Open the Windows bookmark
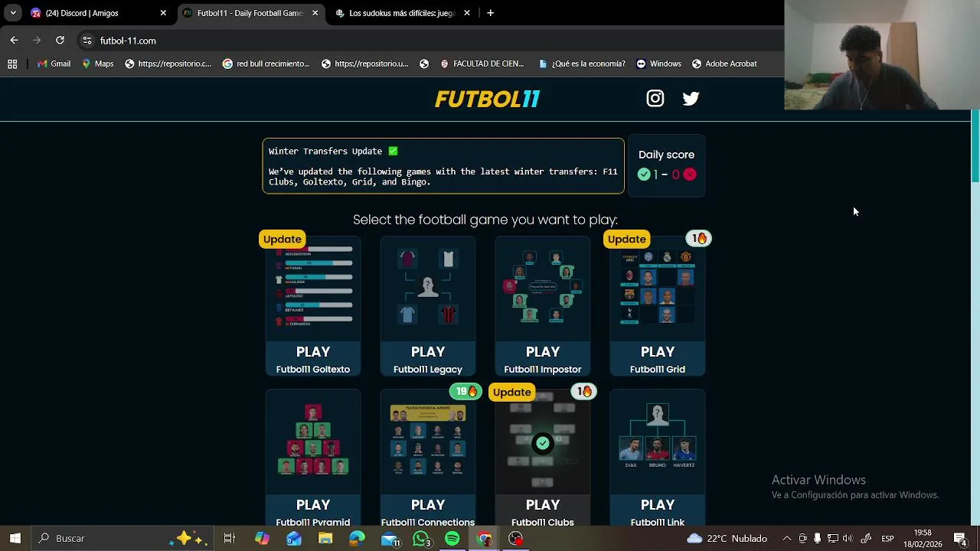Viewport: 980px width, 551px height. 658,64
